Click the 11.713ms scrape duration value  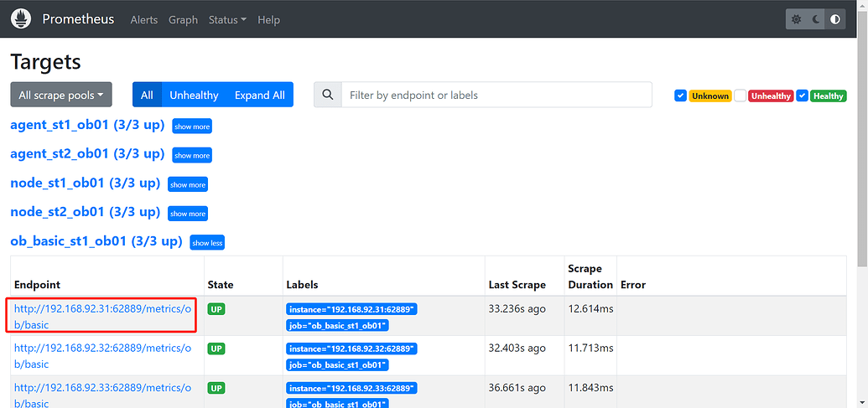pos(590,349)
